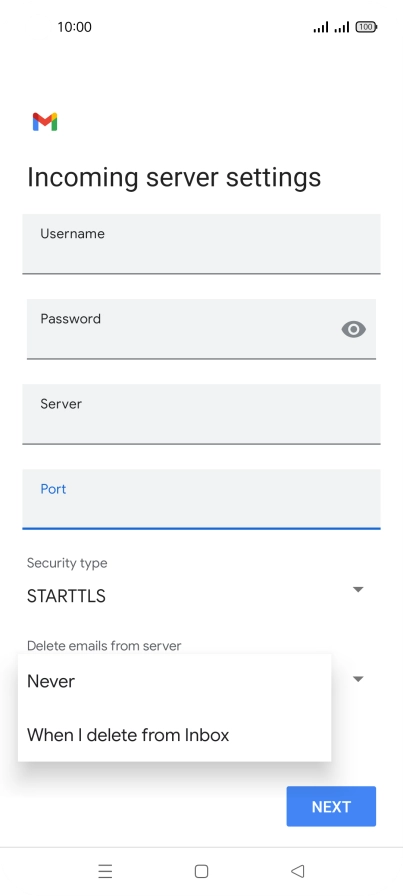Go home with the square navigation icon
Viewport: 403px width, 896px height.
click(201, 871)
